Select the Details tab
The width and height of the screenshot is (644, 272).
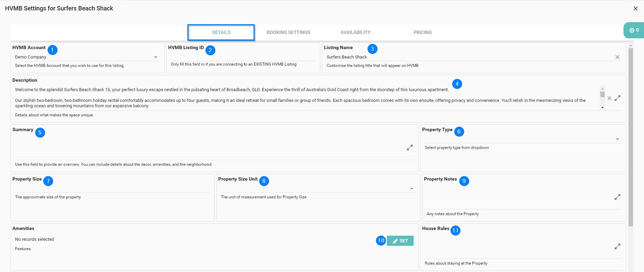coord(221,32)
